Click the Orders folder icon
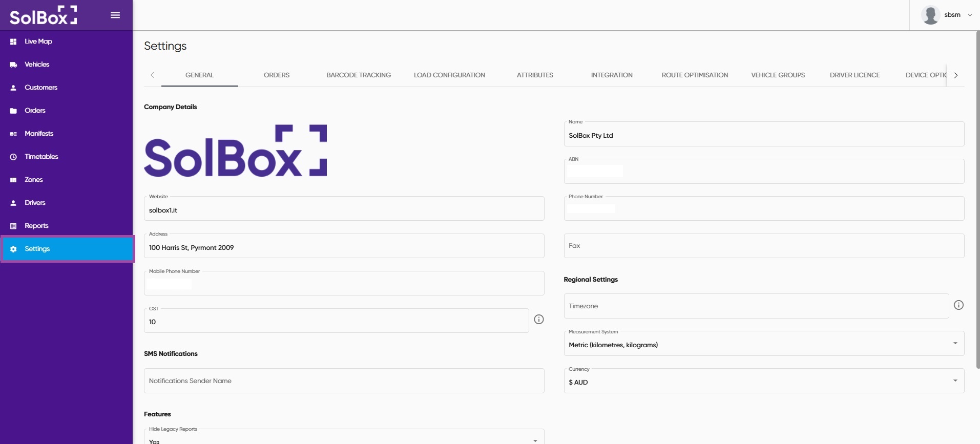This screenshot has width=980, height=444. pos(13,111)
